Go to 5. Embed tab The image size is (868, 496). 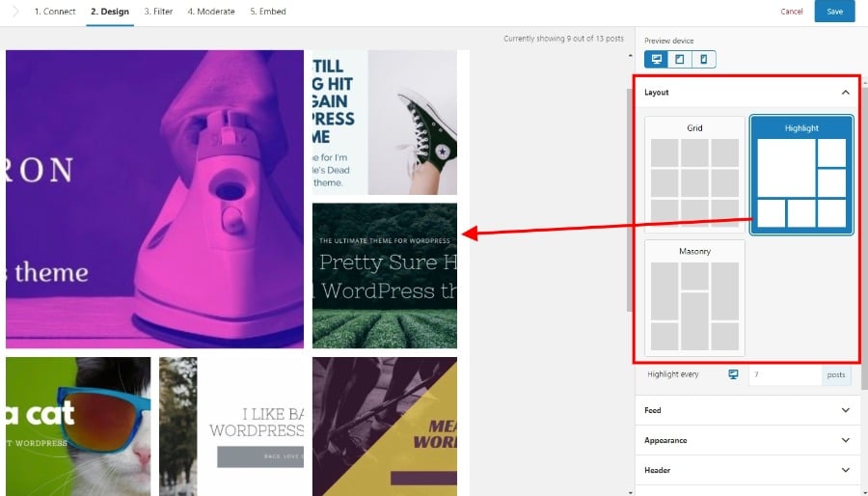(x=268, y=12)
